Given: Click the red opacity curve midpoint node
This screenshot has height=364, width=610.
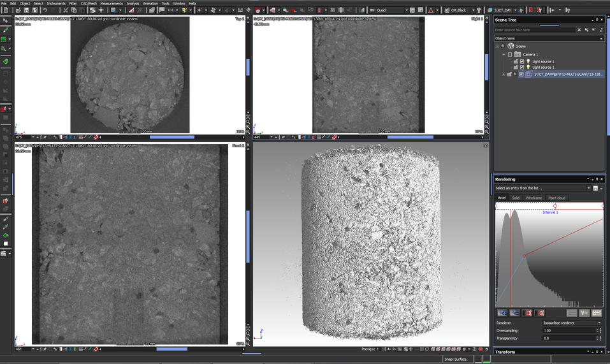Looking at the screenshot, I should 524,256.
